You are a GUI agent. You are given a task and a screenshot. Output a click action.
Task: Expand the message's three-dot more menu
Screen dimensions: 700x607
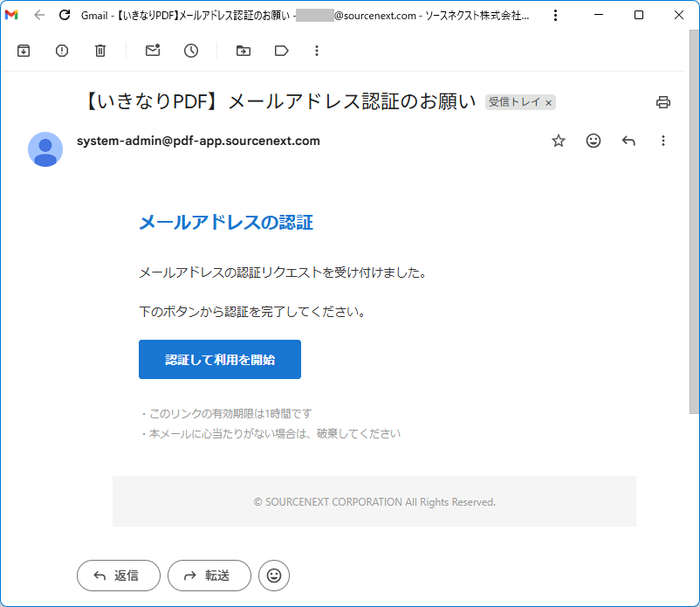tap(663, 141)
